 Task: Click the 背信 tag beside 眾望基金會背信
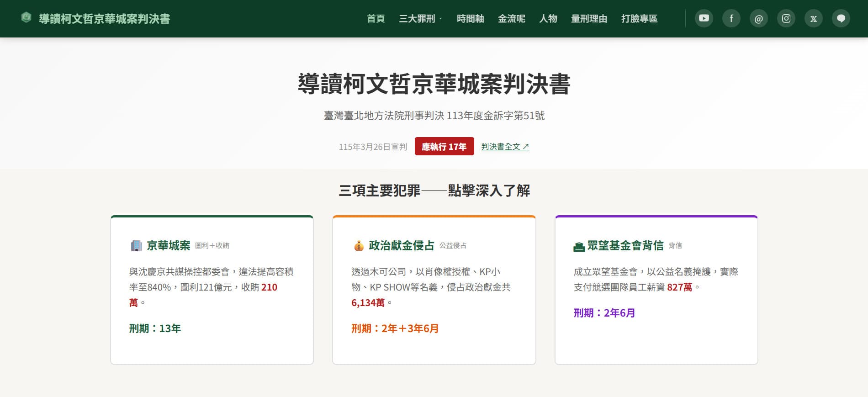[675, 246]
